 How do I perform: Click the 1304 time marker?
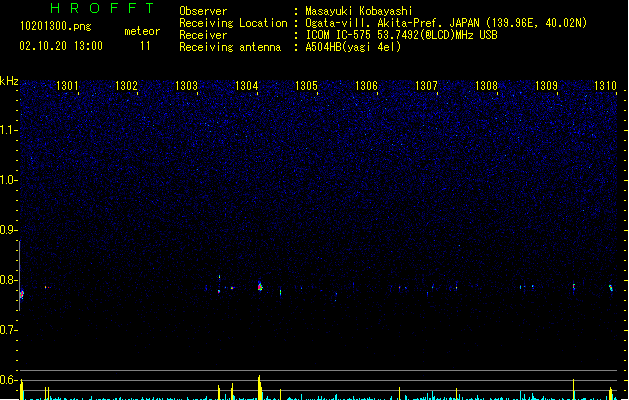246,86
